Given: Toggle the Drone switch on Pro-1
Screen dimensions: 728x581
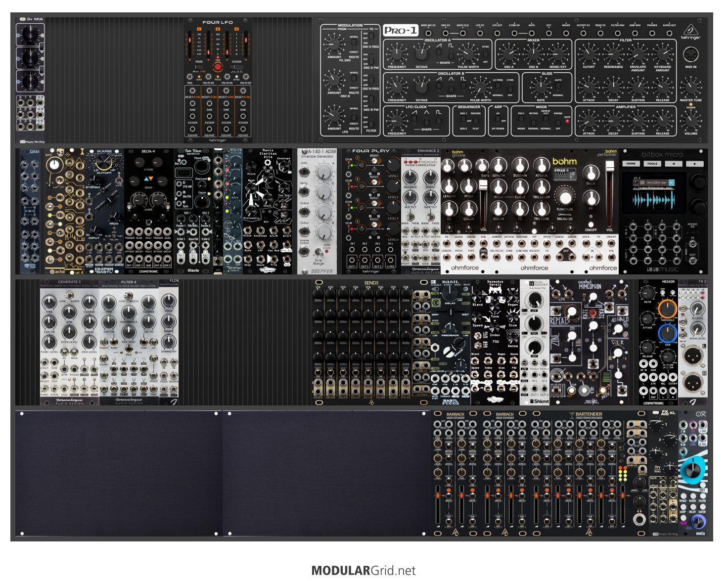Looking at the screenshot, I should click(x=558, y=121).
